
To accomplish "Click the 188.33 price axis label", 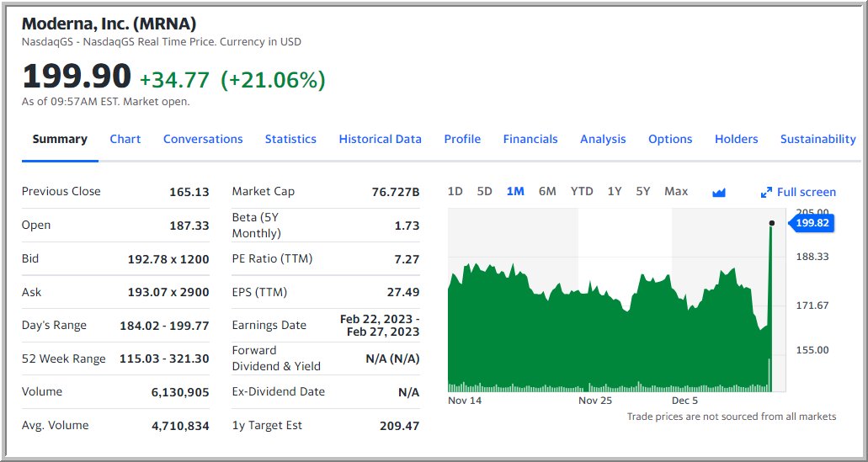I will point(812,257).
